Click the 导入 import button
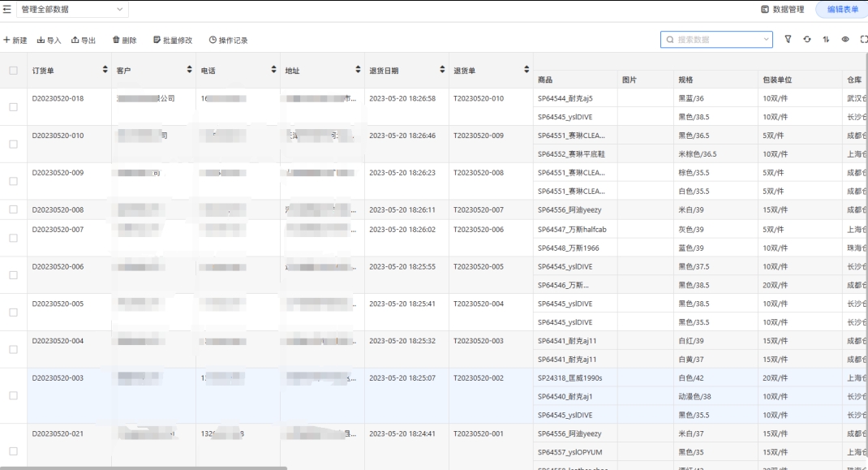Screen dimensions: 868x470 (49, 40)
